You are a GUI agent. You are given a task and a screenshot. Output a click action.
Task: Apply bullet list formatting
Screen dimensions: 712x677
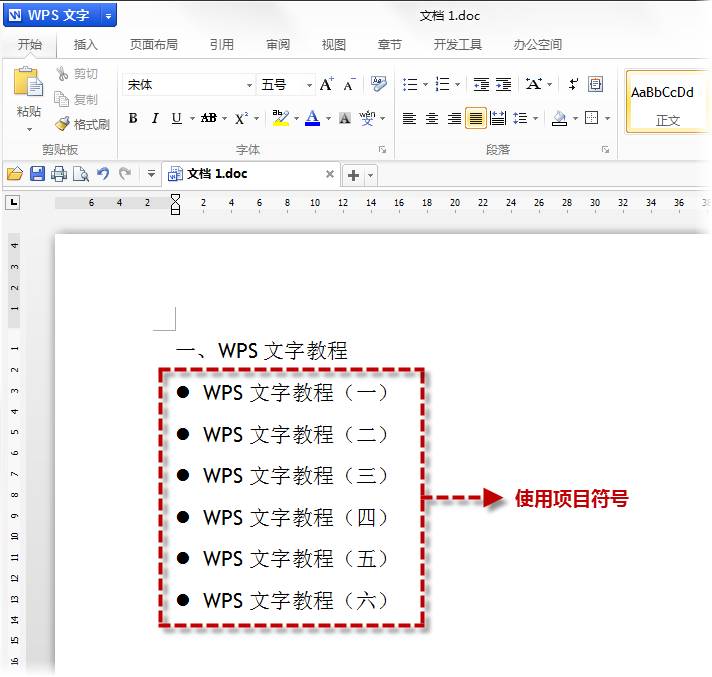410,84
